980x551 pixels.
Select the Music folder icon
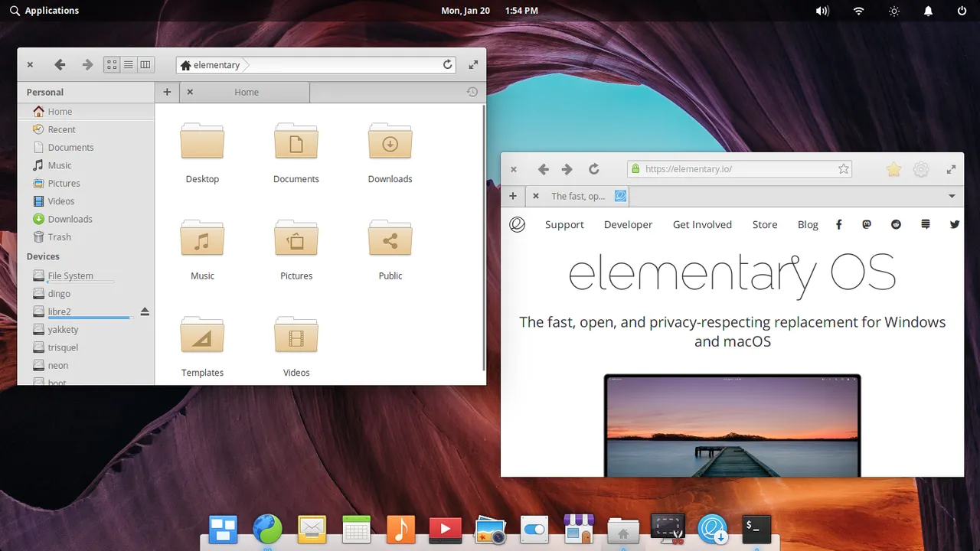click(x=202, y=238)
